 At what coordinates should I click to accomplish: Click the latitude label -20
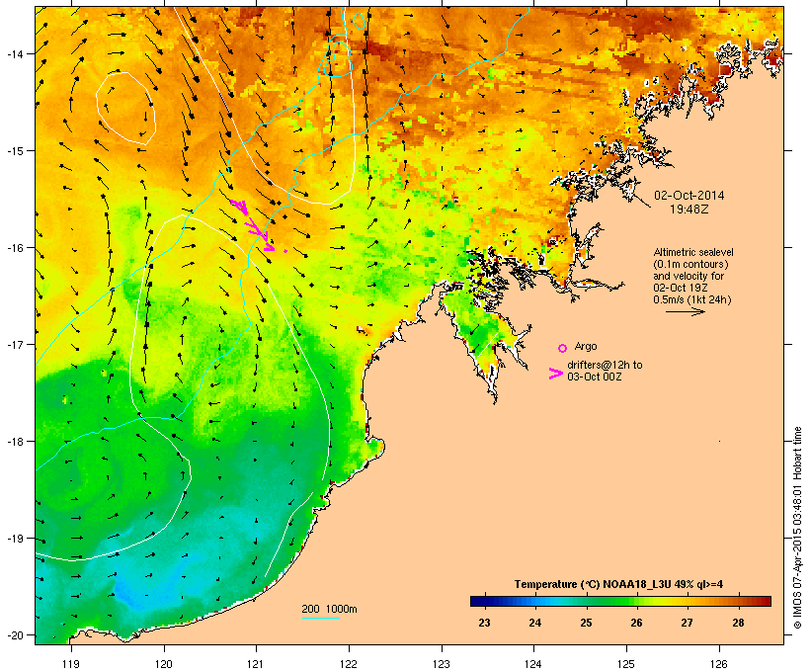tap(14, 634)
